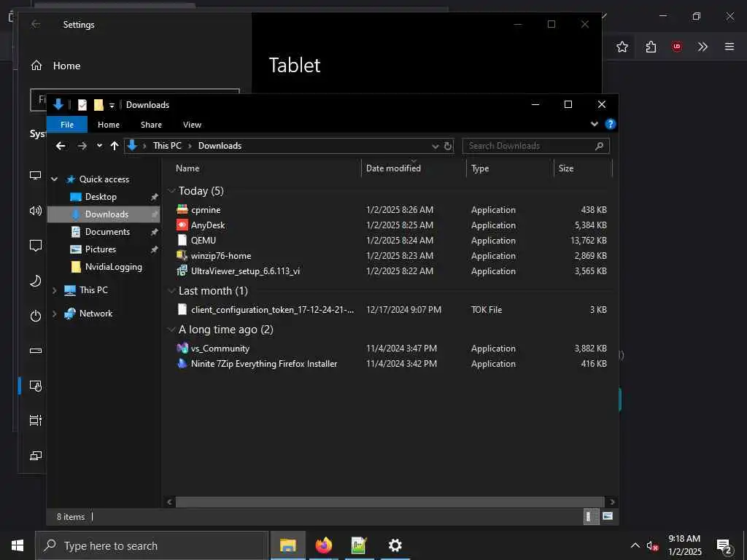Image resolution: width=747 pixels, height=560 pixels.
Task: Collapse Quick access tree node
Action: click(54, 179)
